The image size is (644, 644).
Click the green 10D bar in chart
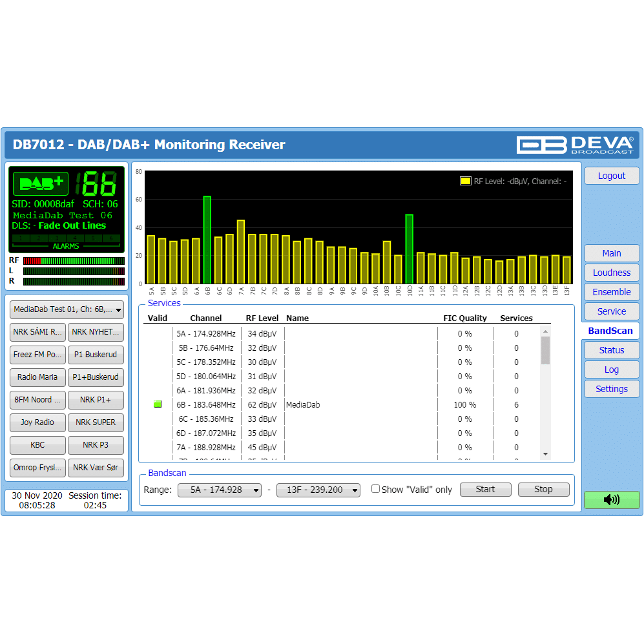coord(409,249)
